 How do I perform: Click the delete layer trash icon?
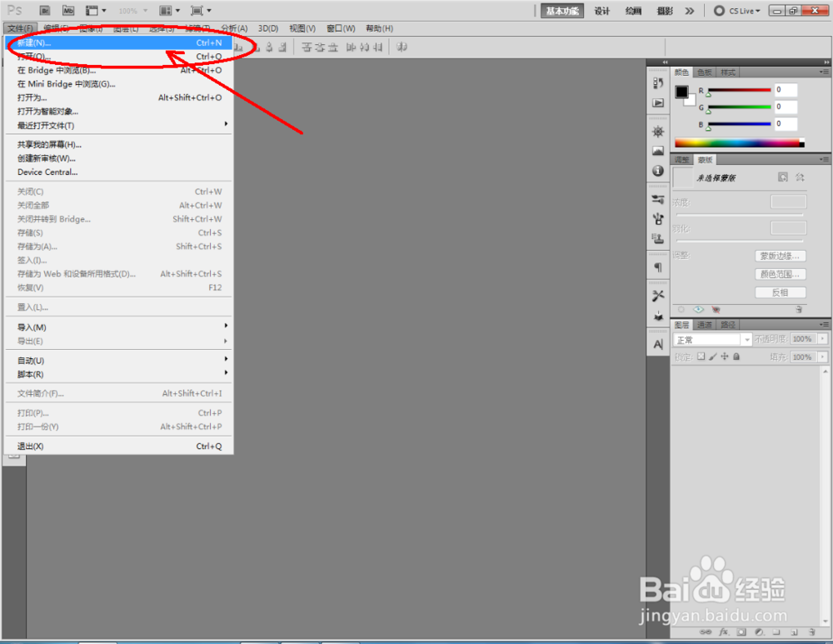(x=811, y=632)
